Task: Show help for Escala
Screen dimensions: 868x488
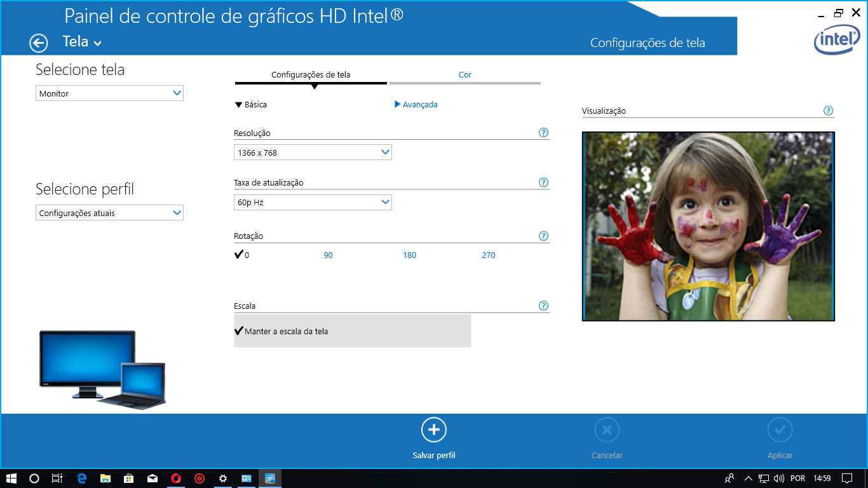Action: point(543,306)
